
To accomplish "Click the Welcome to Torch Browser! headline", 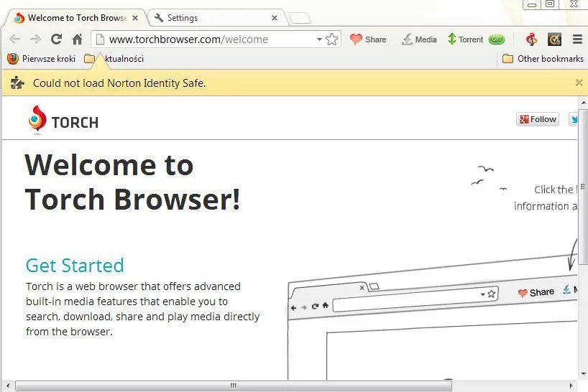I will click(132, 182).
